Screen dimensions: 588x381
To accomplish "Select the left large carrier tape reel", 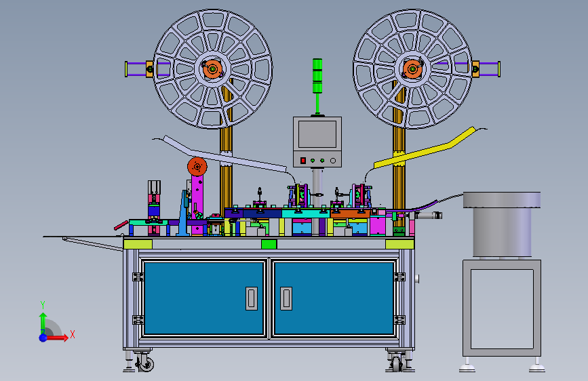I will click(x=213, y=69).
